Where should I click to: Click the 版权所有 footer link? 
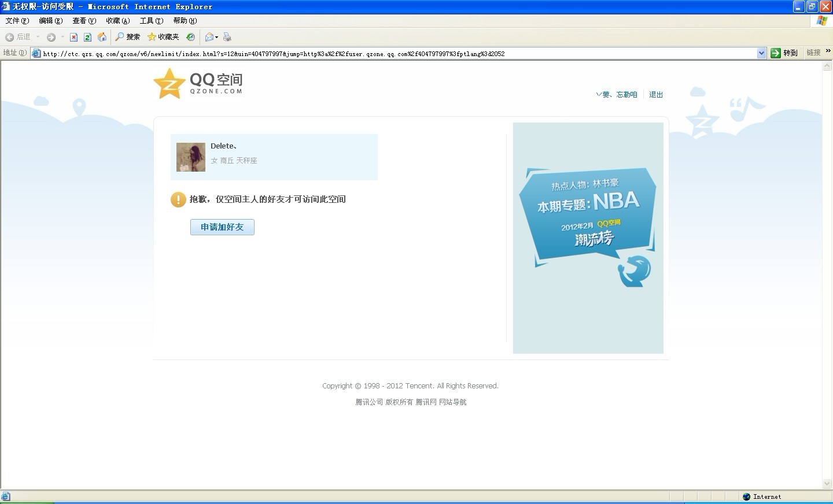point(399,402)
